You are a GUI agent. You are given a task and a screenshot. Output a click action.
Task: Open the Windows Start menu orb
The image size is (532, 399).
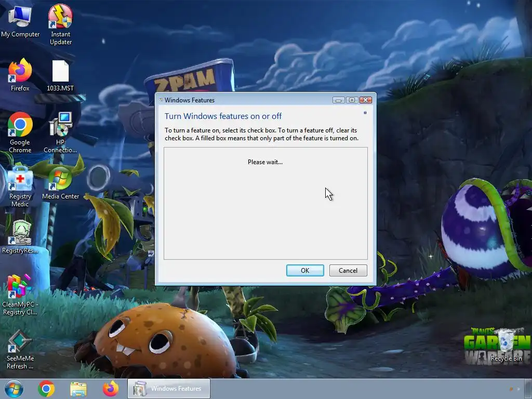pyautogui.click(x=14, y=389)
